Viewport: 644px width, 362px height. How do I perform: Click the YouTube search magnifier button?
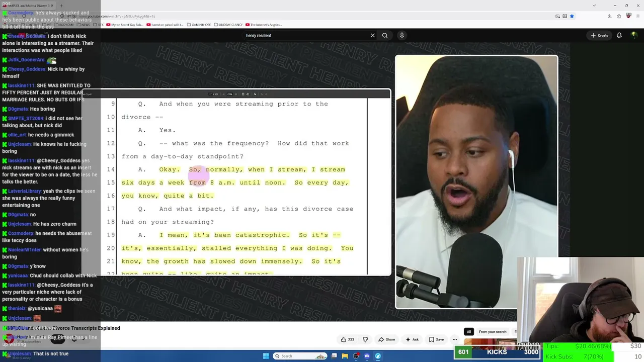point(385,35)
